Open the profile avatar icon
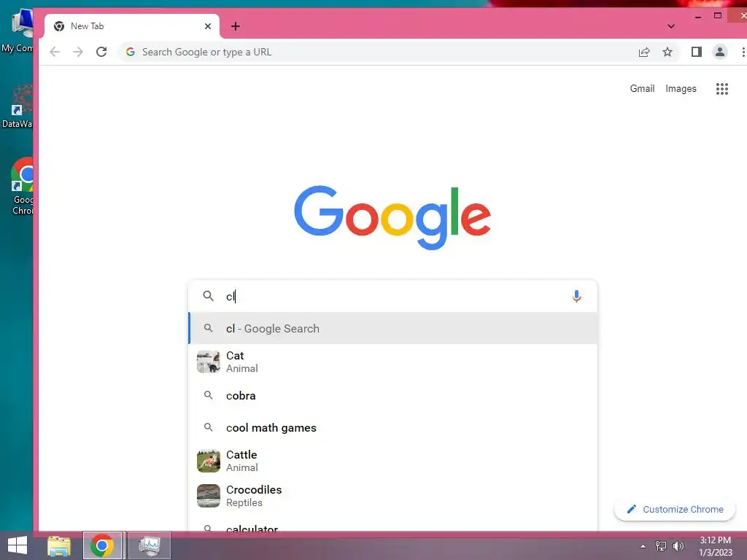The height and width of the screenshot is (560, 747). coord(720,52)
